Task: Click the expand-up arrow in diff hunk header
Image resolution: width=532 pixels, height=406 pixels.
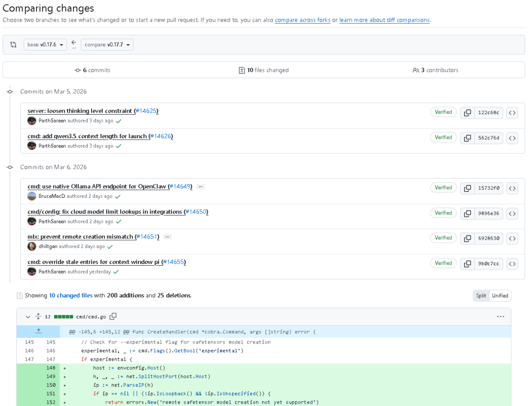Action: point(39,332)
